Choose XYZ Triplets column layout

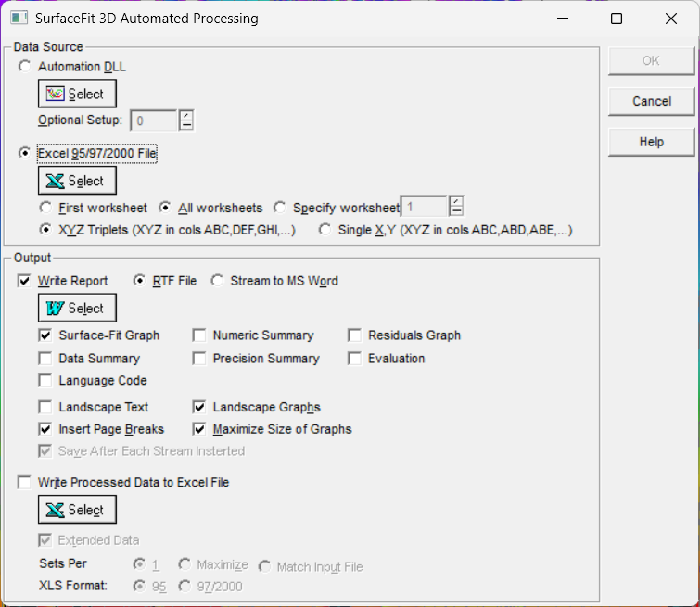[x=45, y=230]
